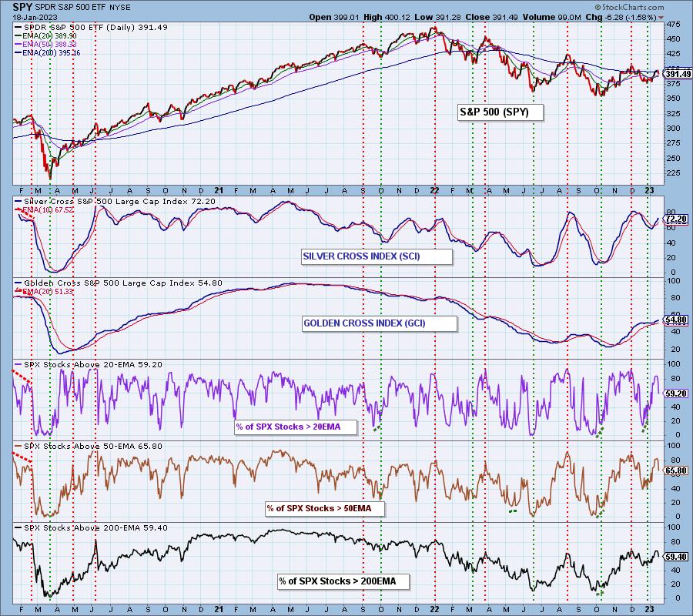The width and height of the screenshot is (693, 616).
Task: Select the EMA(20) 389.90 legend entry
Action: 45,35
